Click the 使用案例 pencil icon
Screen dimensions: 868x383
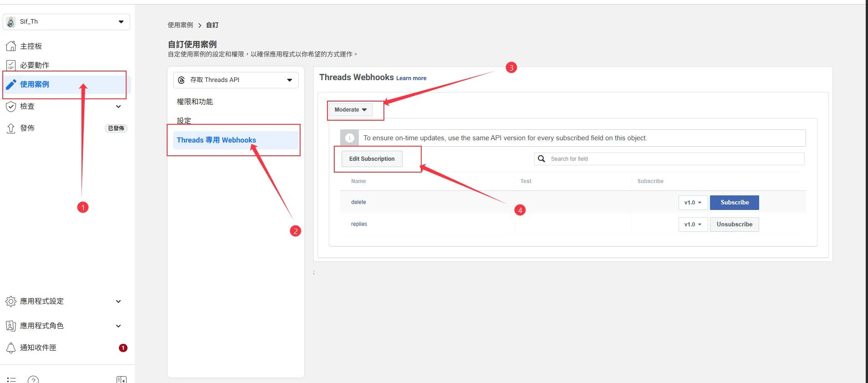pos(11,84)
